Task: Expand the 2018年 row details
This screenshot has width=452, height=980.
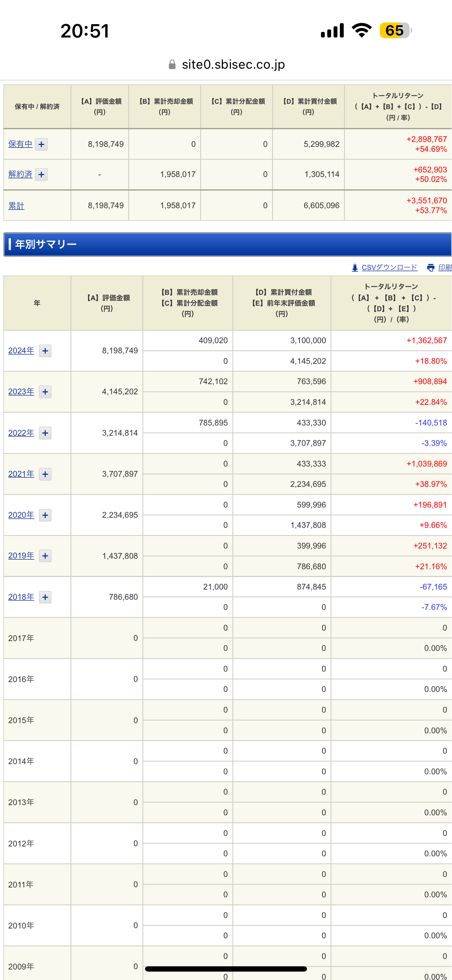Action: [45, 597]
